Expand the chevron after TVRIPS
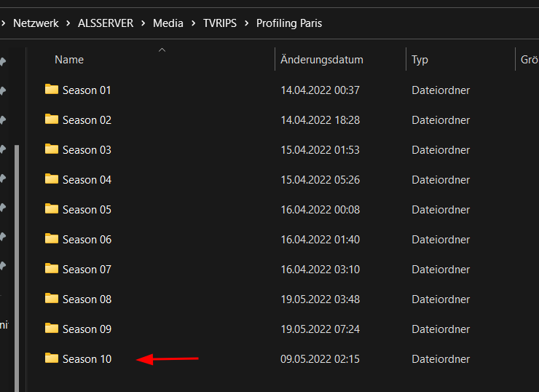 (246, 23)
